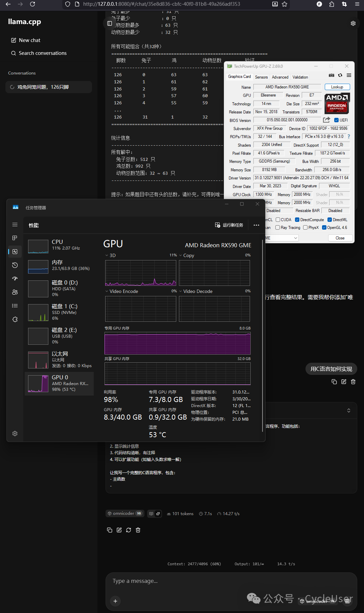Viewport: 364px width, 613px height.
Task: Click Bus Interface question mark help
Action: (x=348, y=136)
